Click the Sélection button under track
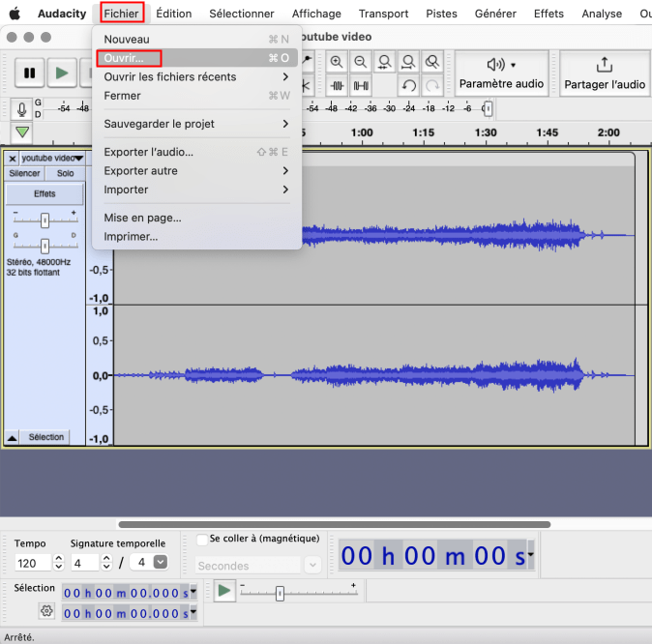The width and height of the screenshot is (652, 644). click(x=46, y=437)
